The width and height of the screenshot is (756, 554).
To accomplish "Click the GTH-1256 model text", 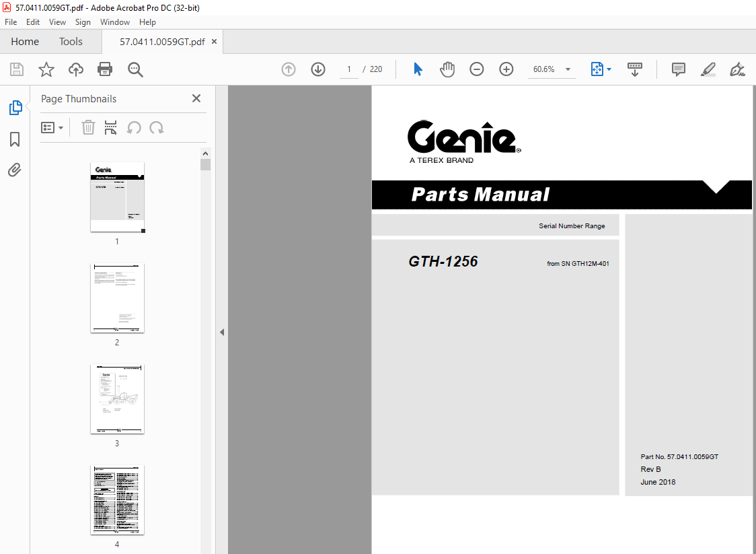I will point(443,262).
